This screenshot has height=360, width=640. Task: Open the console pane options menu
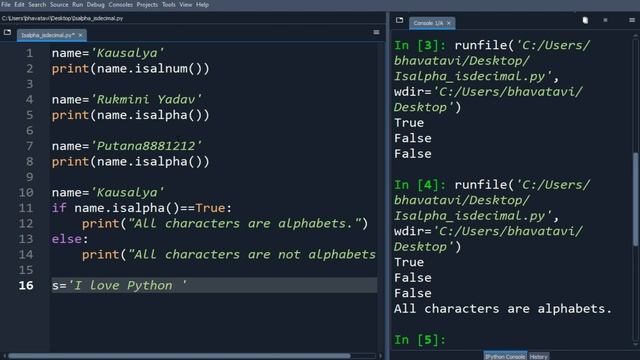632,20
